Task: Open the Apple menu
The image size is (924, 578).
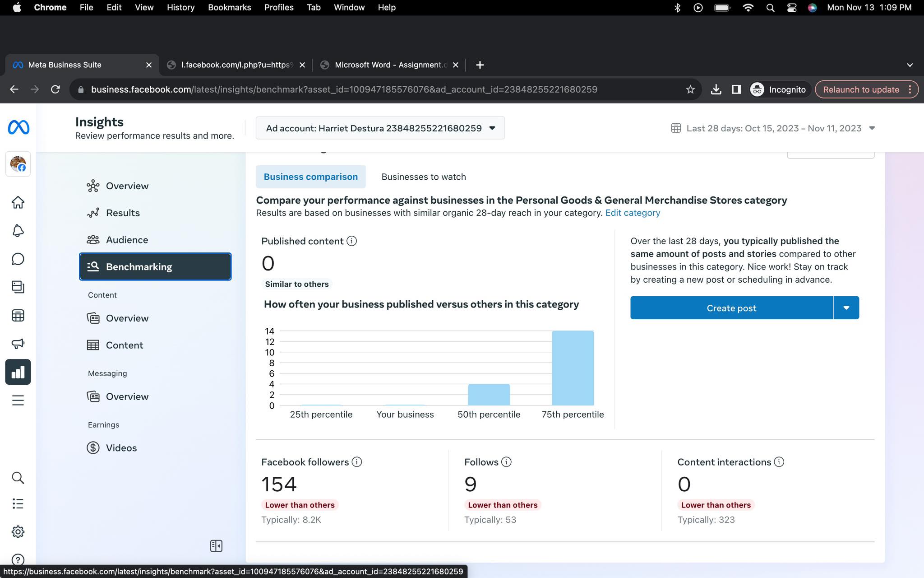Action: click(x=17, y=8)
